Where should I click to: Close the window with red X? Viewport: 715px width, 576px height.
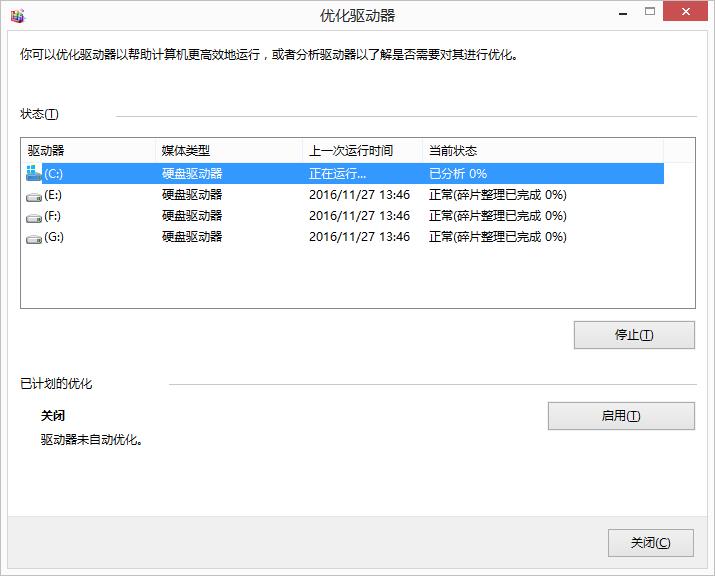click(685, 12)
